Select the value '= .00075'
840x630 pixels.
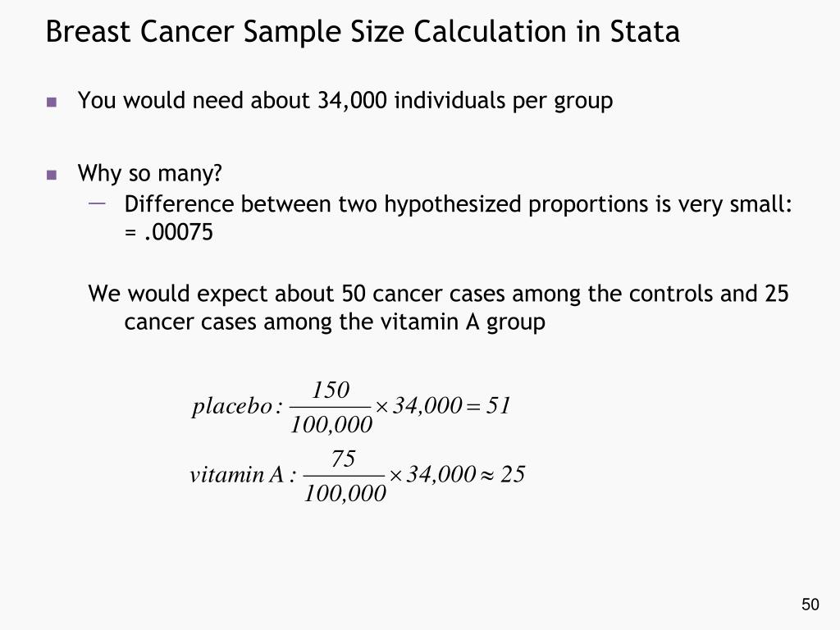[x=169, y=232]
